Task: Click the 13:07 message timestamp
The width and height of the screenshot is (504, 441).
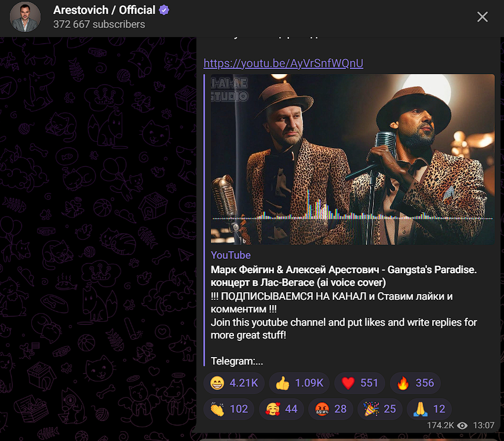Action: point(483,425)
